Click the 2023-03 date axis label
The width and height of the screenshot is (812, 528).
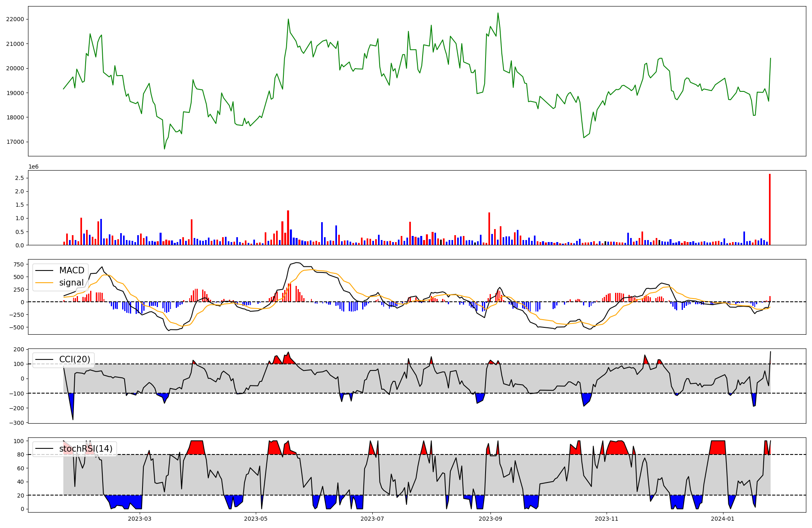[x=139, y=519]
